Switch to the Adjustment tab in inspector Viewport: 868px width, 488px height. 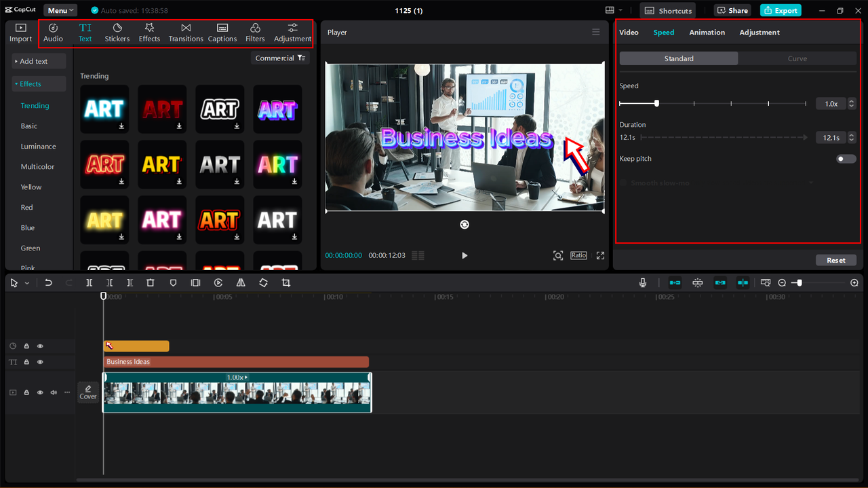[759, 33]
